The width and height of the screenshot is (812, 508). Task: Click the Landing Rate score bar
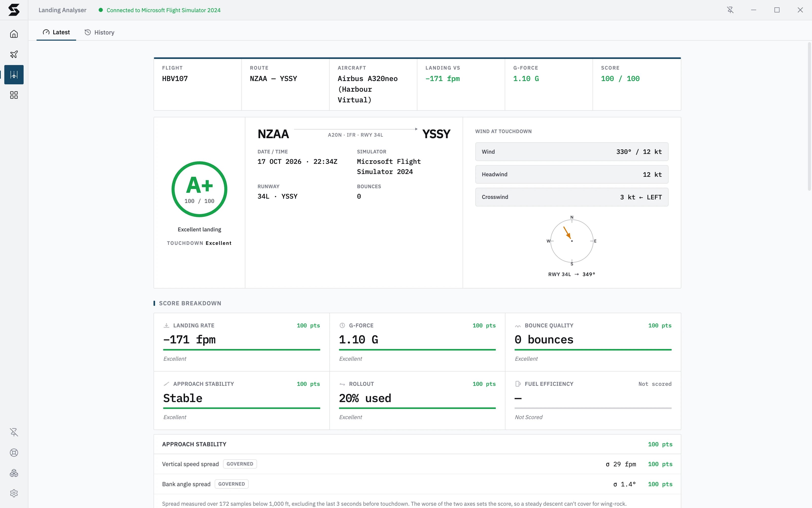pyautogui.click(x=242, y=350)
